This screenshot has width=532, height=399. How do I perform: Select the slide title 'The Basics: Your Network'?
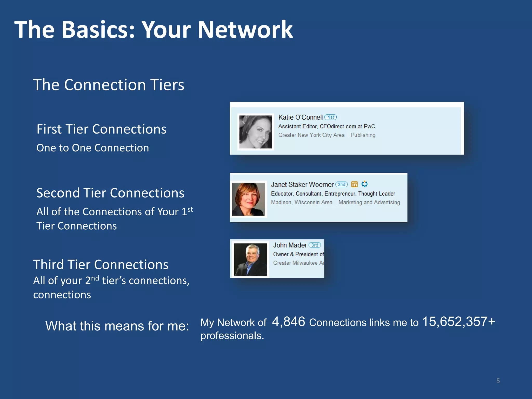(x=154, y=30)
